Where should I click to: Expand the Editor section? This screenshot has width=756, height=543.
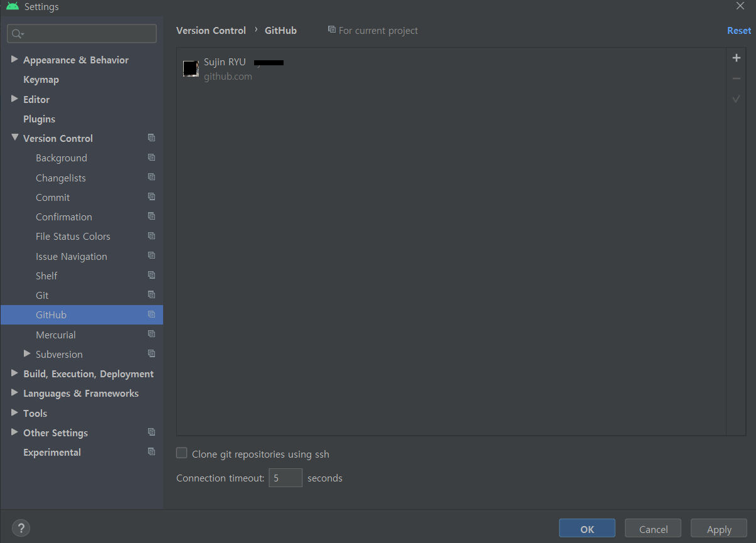pos(14,99)
